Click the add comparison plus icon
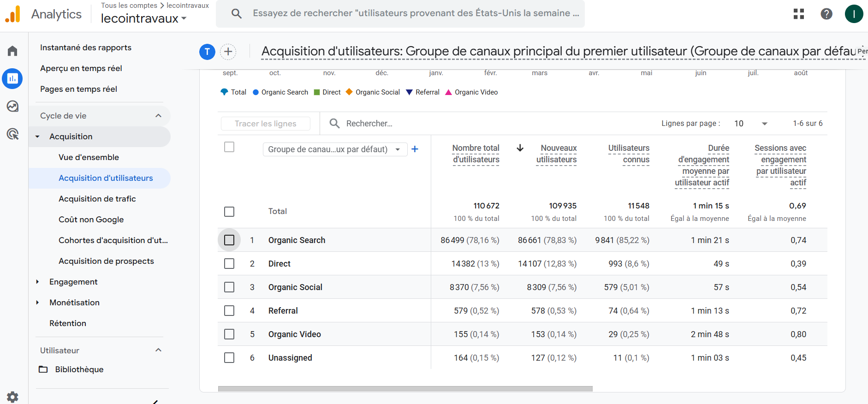 (x=228, y=52)
